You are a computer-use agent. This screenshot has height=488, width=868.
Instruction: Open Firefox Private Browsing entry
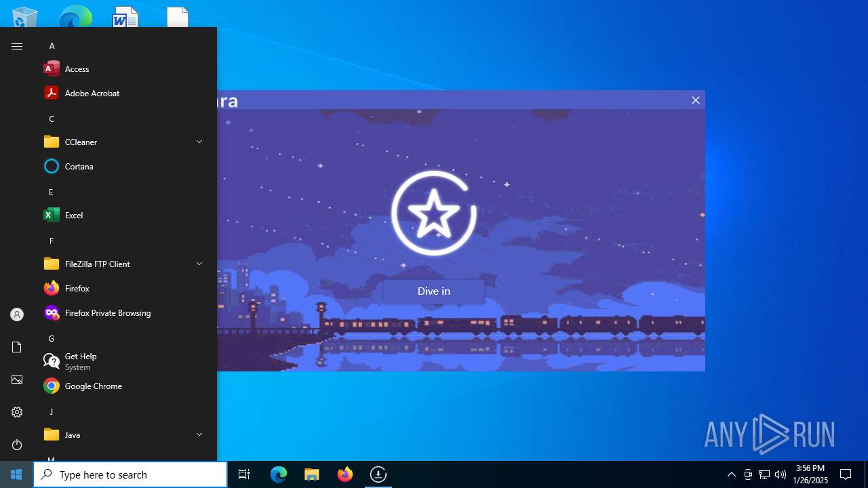[x=125, y=312]
